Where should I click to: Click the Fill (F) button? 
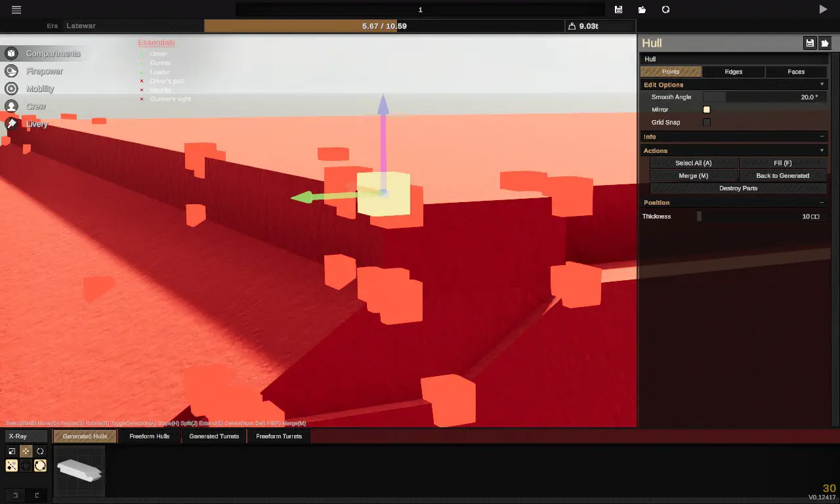point(783,163)
